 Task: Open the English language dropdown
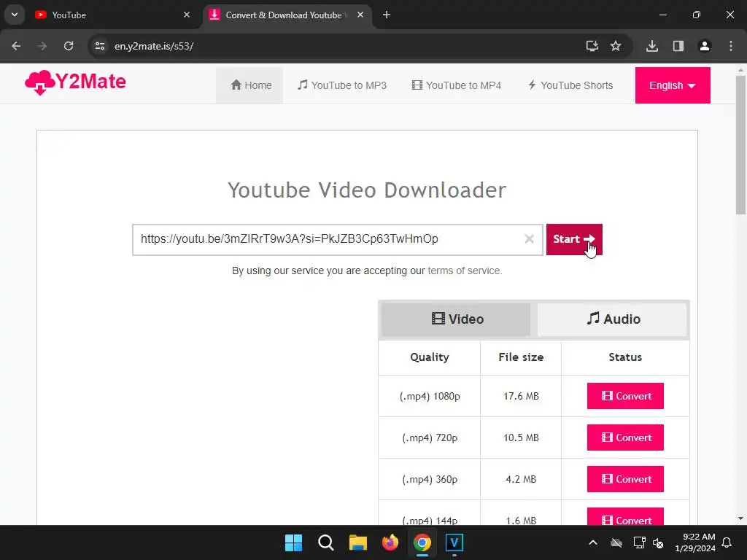(673, 85)
